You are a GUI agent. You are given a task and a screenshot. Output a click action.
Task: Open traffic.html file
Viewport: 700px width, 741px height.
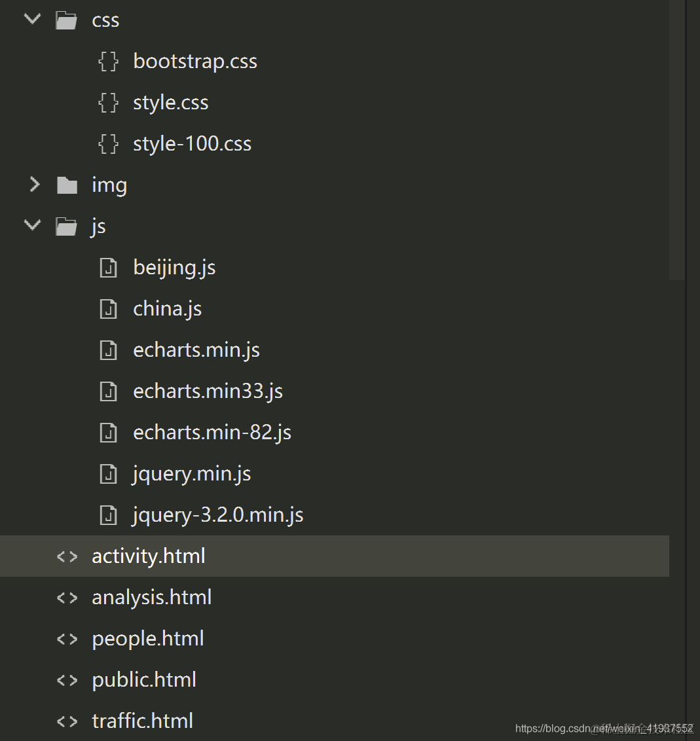pos(142,721)
